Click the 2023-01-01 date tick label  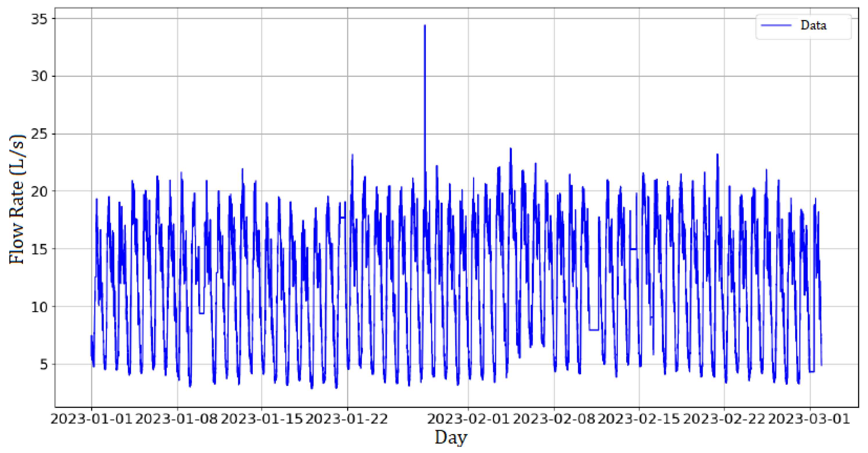point(91,419)
